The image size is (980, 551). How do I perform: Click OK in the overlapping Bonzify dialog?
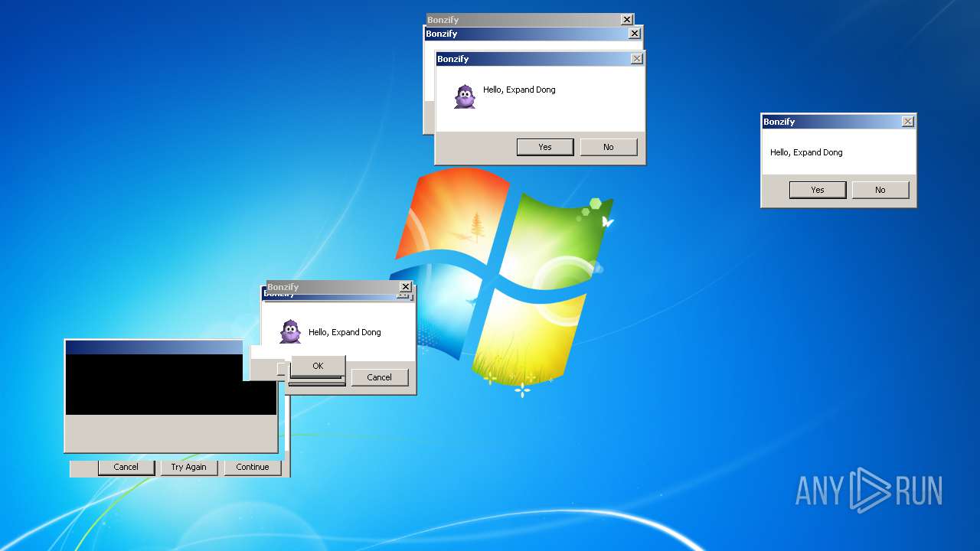[x=318, y=366]
